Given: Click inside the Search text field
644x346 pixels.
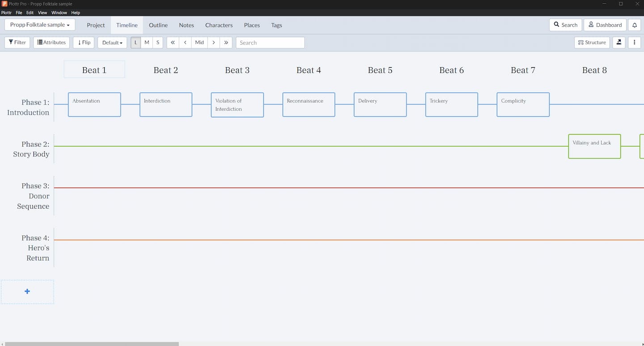Looking at the screenshot, I should (x=270, y=42).
